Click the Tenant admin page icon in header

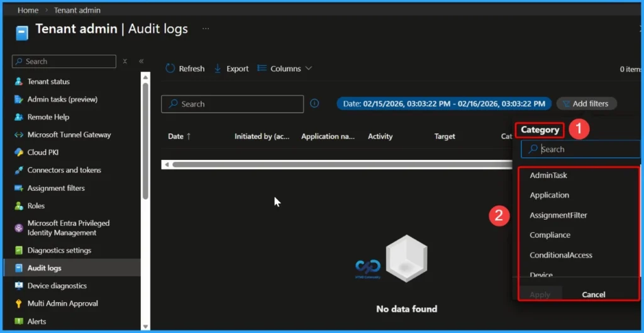pyautogui.click(x=22, y=33)
